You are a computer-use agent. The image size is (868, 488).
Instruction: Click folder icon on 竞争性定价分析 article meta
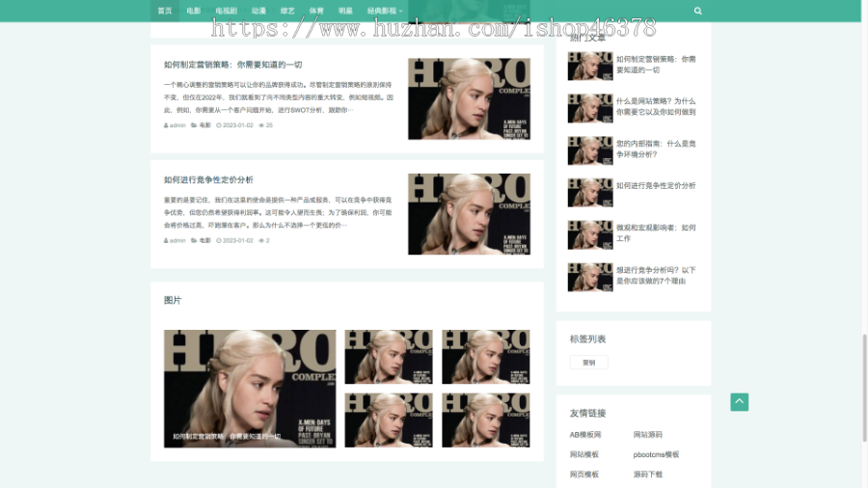point(194,241)
